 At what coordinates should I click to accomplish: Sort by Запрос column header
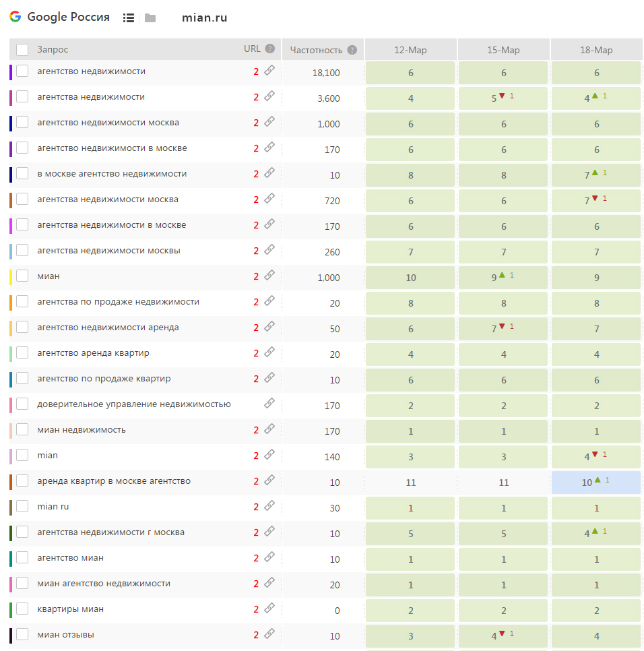[53, 49]
